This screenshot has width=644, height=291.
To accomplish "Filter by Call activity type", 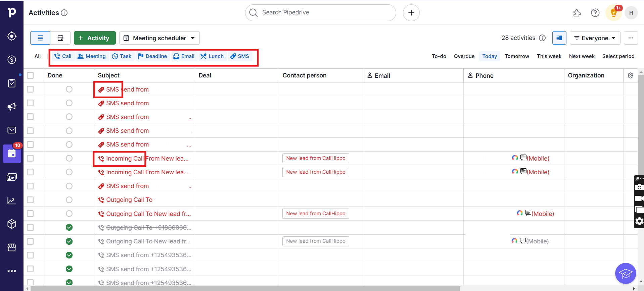I will (x=63, y=56).
